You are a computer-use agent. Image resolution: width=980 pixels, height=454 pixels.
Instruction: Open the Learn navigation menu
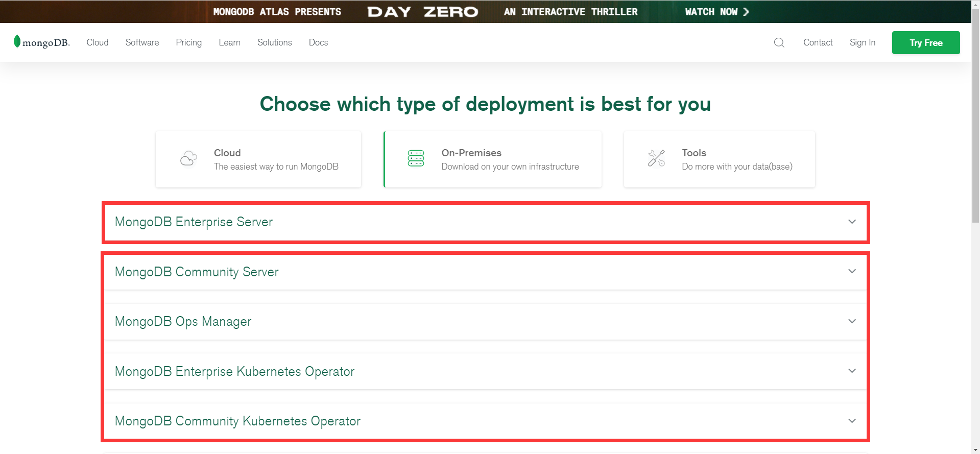pos(229,42)
